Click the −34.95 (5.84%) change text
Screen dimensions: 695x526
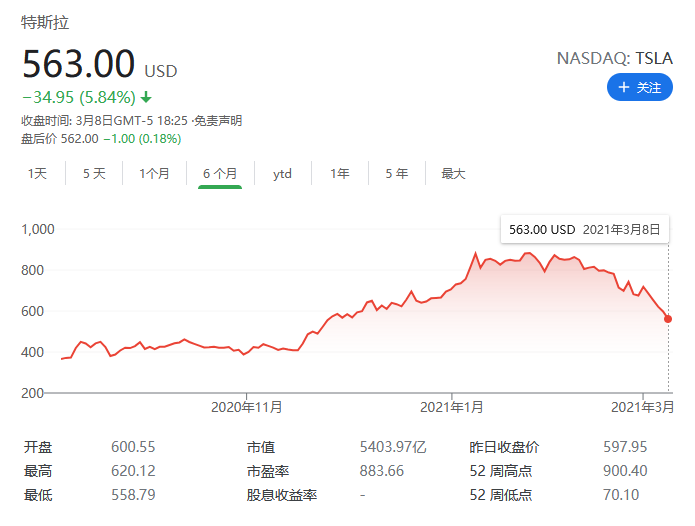(x=78, y=97)
